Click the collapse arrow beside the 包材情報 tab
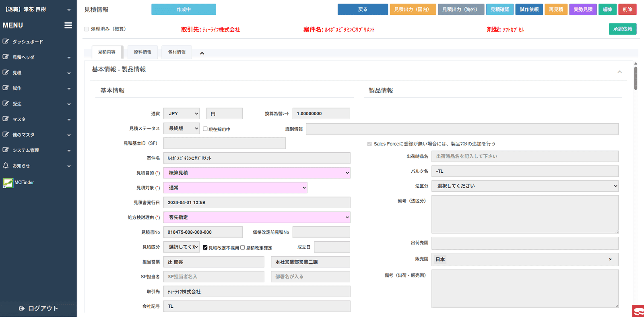The image size is (644, 317). click(x=202, y=53)
